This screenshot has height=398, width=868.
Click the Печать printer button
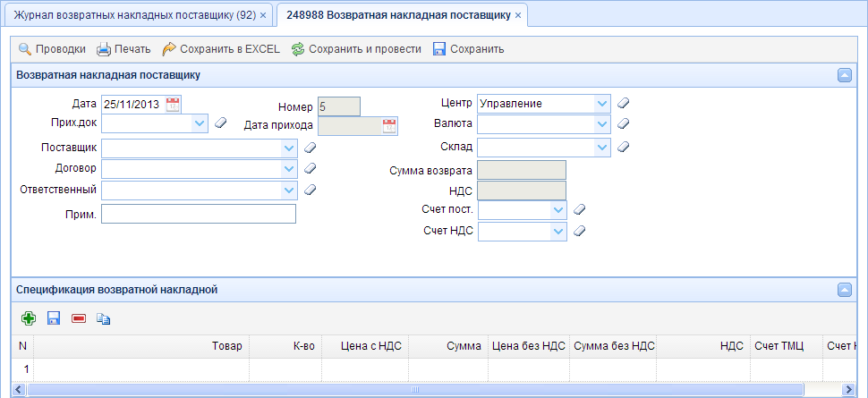[123, 49]
